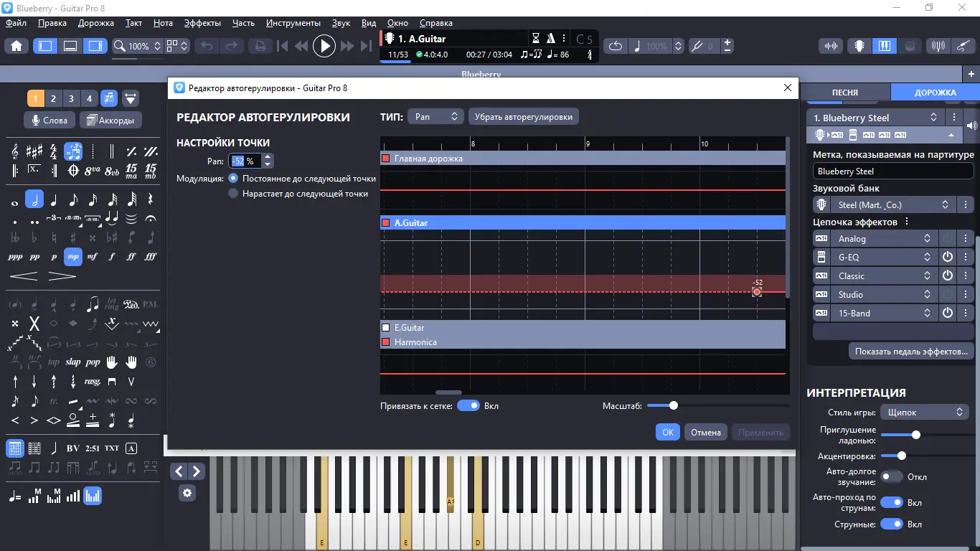The image size is (980, 551).
Task: Expand the Steel (Mart. Co.) sound bank dropdown
Action: click(885, 204)
